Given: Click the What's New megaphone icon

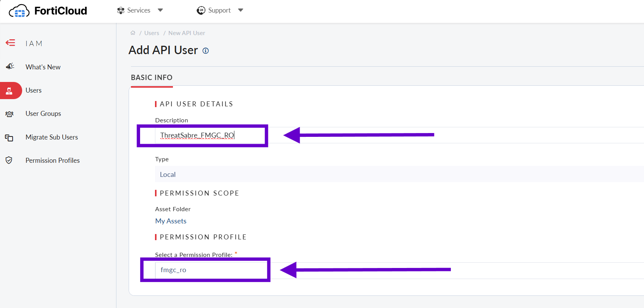Looking at the screenshot, I should pyautogui.click(x=10, y=66).
